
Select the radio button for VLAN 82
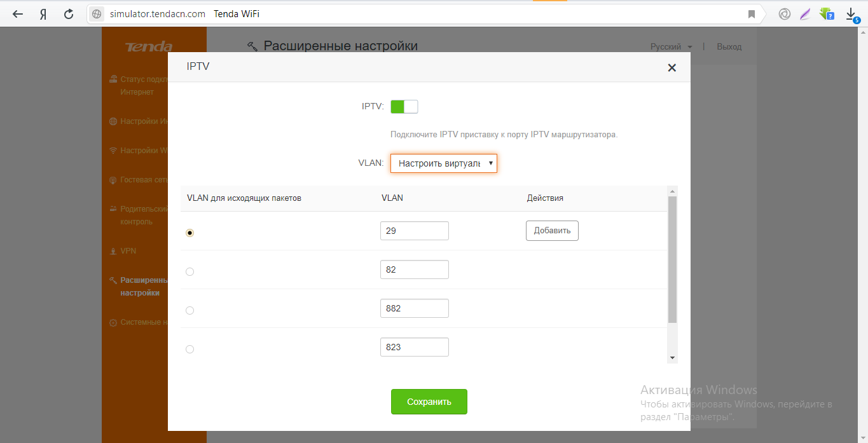click(189, 271)
